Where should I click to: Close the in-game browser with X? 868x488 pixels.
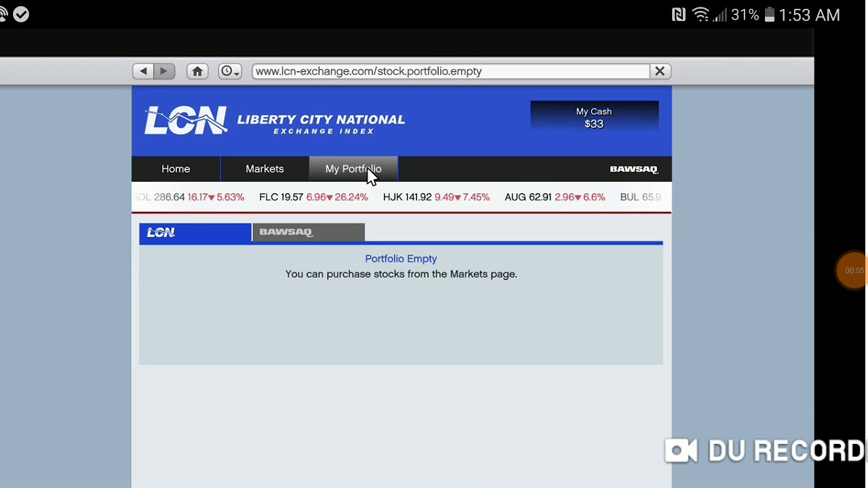click(x=660, y=71)
